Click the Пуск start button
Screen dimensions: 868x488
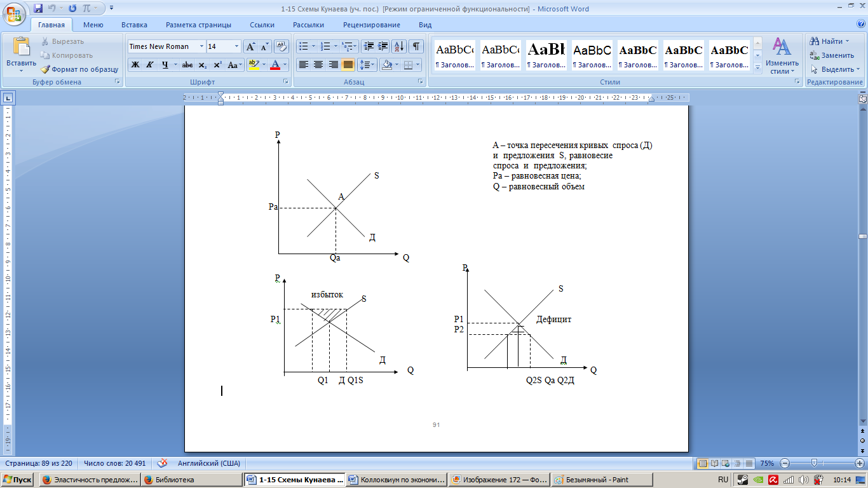coord(17,480)
